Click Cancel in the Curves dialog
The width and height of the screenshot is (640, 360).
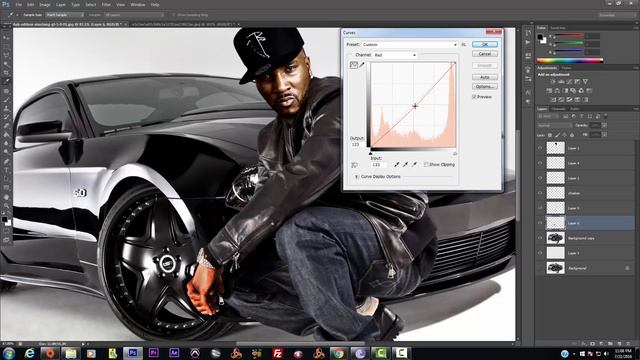485,54
